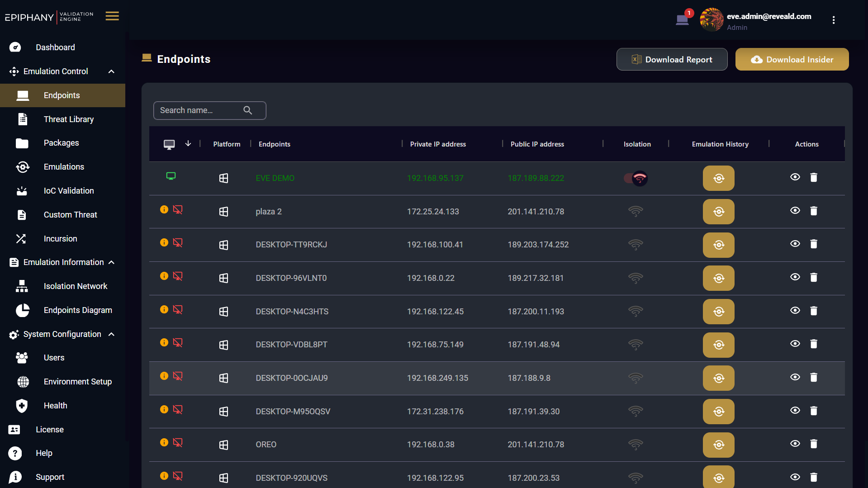
Task: Open emulation history for DESKTOP-N4C3HTS
Action: (x=718, y=312)
